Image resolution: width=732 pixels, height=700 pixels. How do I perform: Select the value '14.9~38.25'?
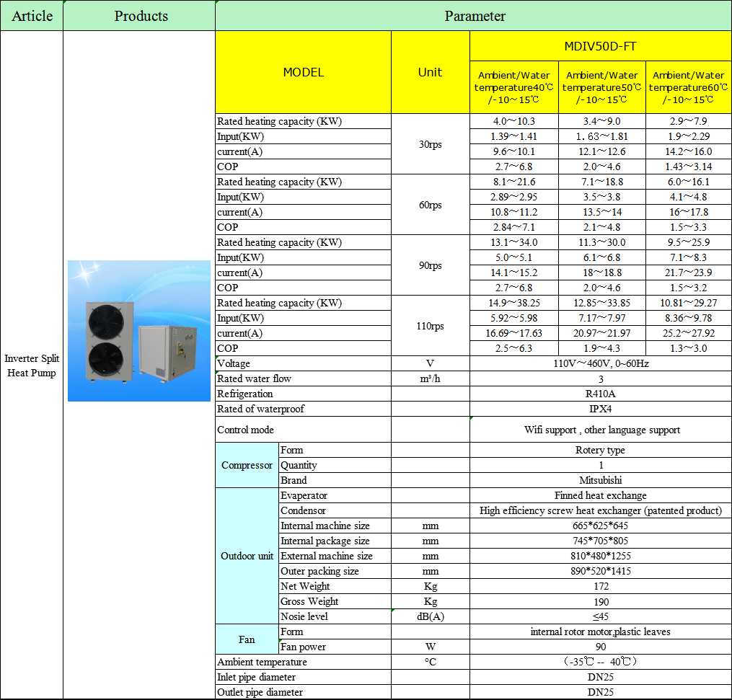pos(514,303)
